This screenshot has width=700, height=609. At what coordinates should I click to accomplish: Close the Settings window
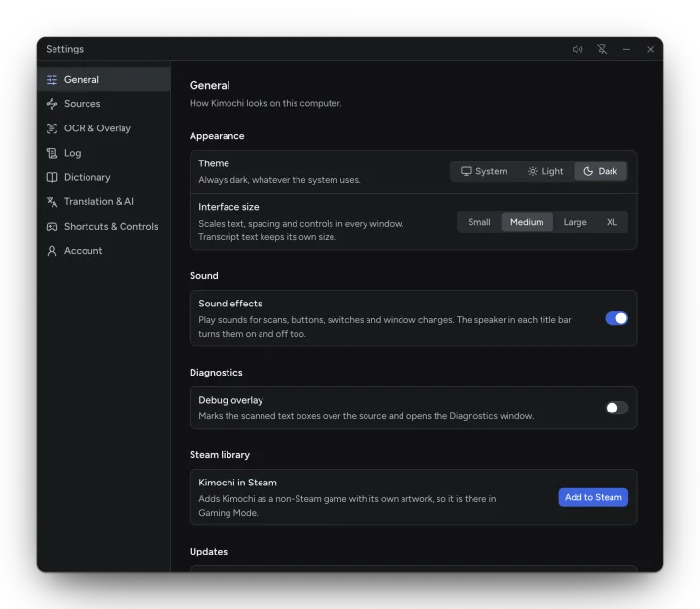pyautogui.click(x=650, y=49)
